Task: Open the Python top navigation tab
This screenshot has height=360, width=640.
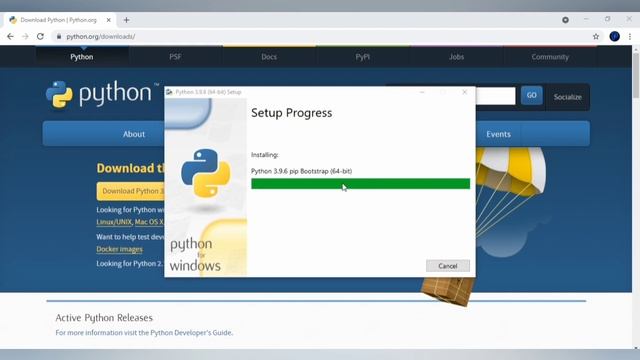Action: click(82, 57)
